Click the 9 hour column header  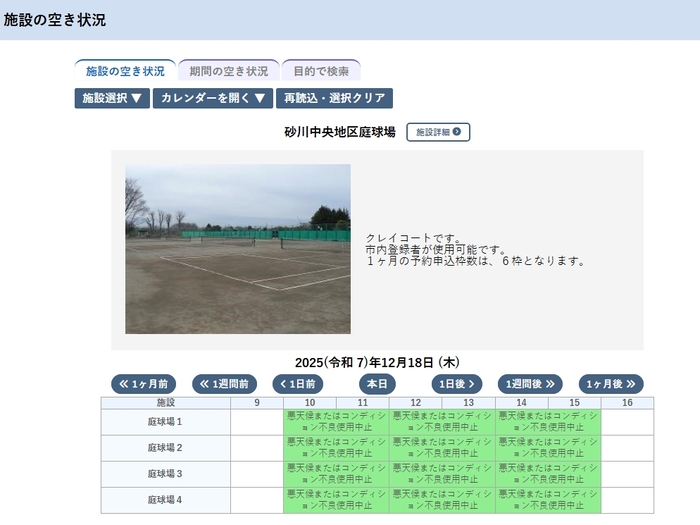257,403
